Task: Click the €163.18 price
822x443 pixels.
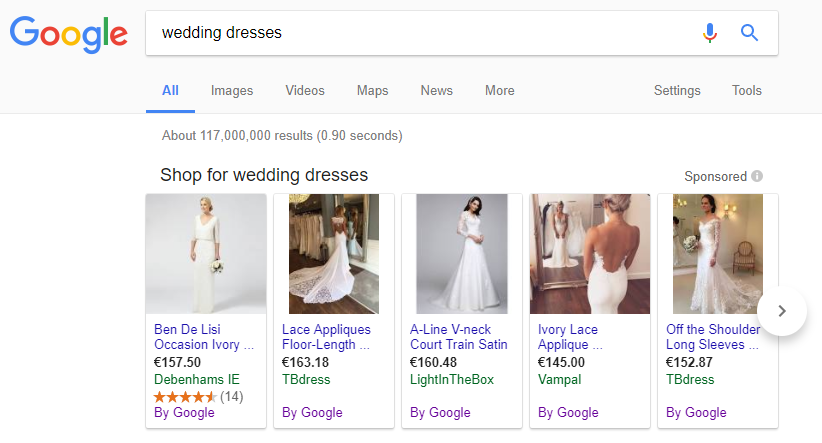Action: (x=305, y=362)
